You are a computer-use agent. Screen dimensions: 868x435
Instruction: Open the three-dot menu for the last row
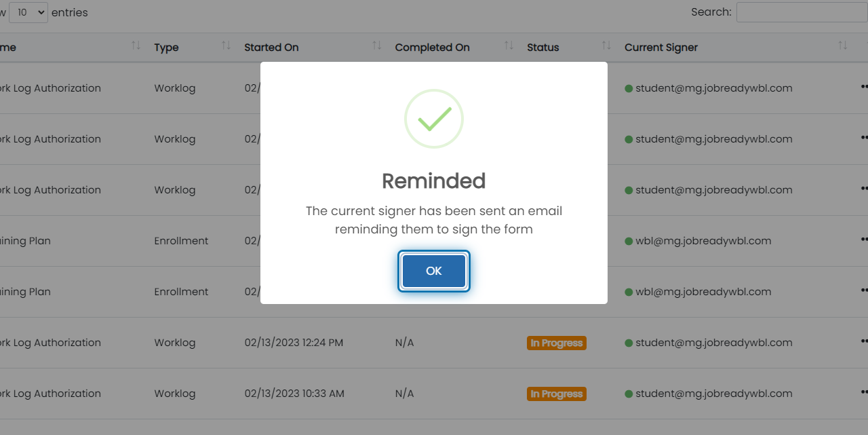864,392
